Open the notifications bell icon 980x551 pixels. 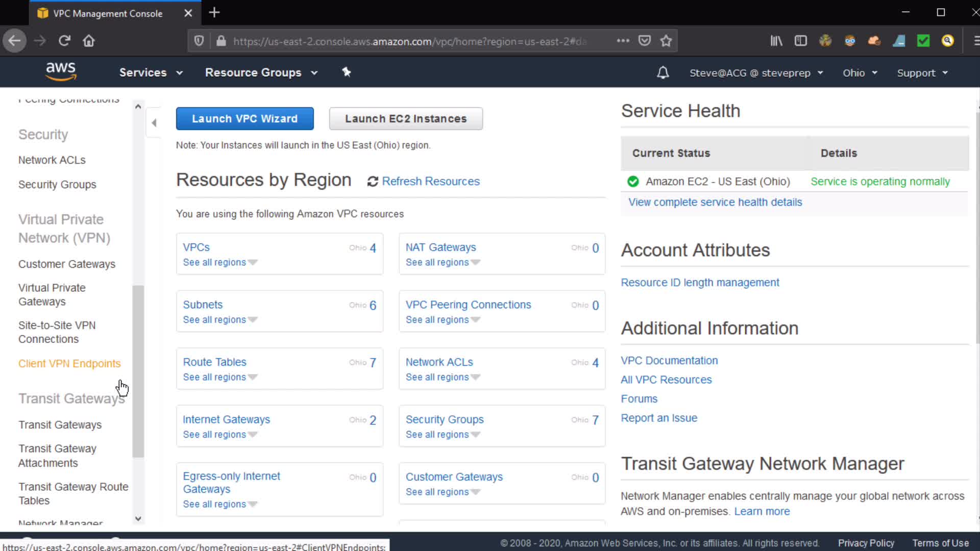663,73
